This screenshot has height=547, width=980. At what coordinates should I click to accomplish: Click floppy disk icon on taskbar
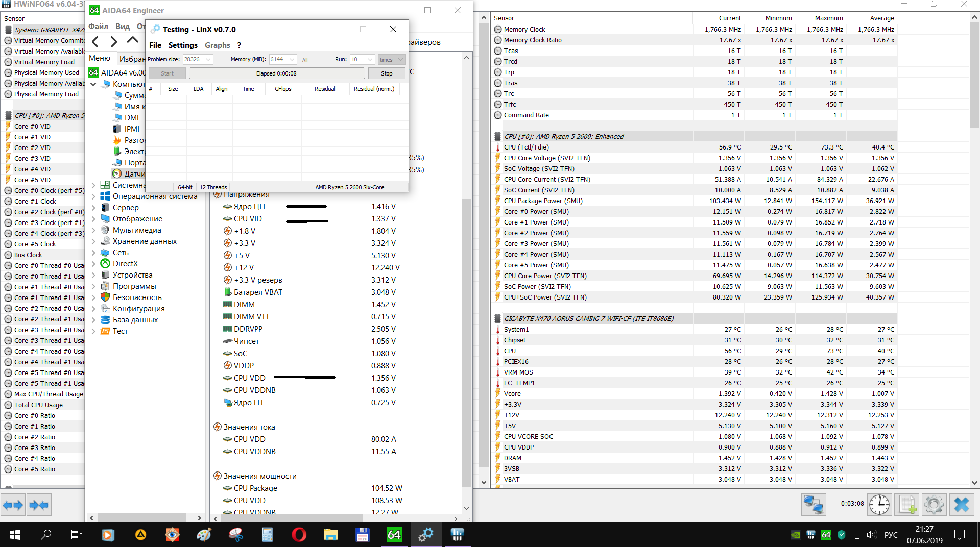tap(363, 535)
